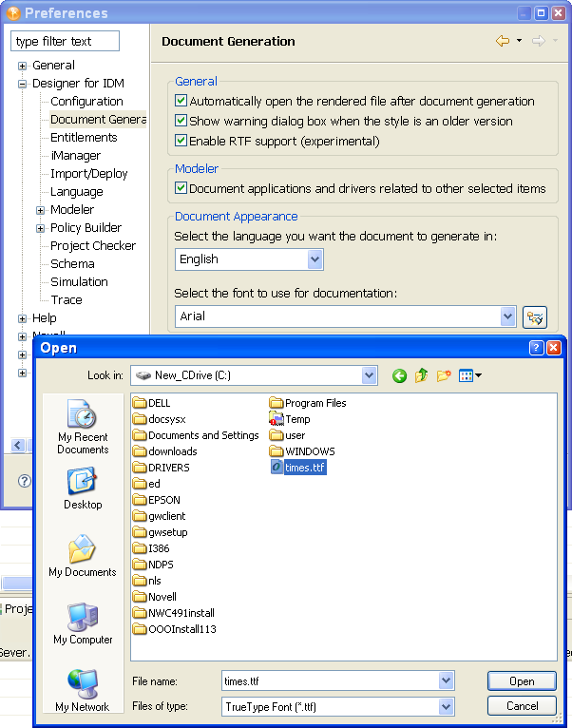Screen dimensions: 572x728
Task: Go to Desktop in places bar
Action: 83,489
